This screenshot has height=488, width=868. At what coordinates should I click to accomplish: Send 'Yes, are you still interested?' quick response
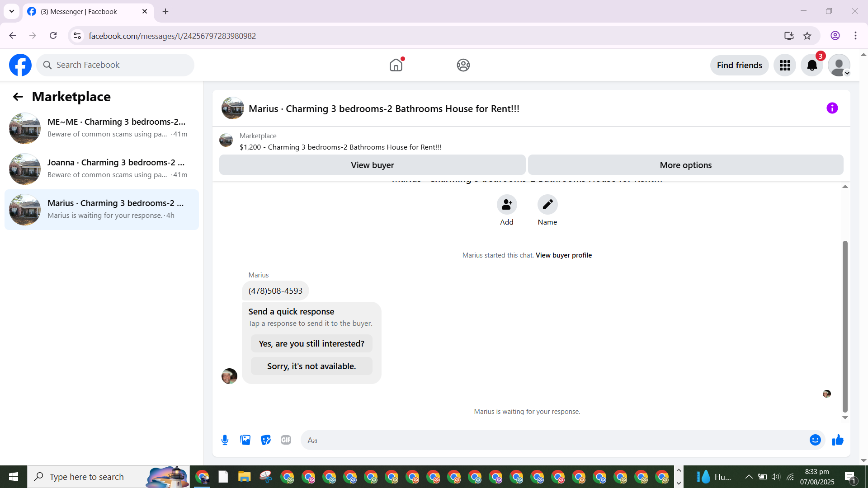click(311, 344)
